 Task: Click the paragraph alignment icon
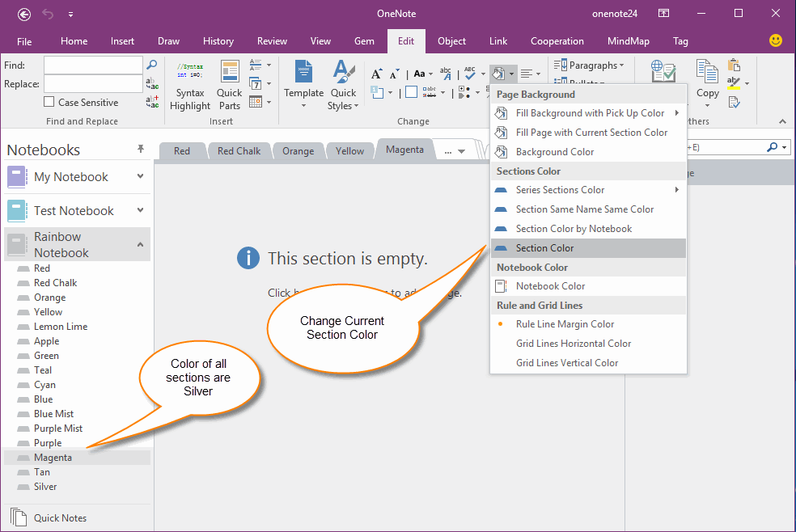pyautogui.click(x=527, y=74)
